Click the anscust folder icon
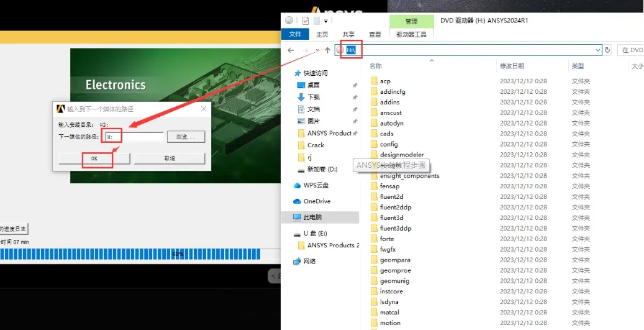This screenshot has height=330, width=644. (374, 112)
